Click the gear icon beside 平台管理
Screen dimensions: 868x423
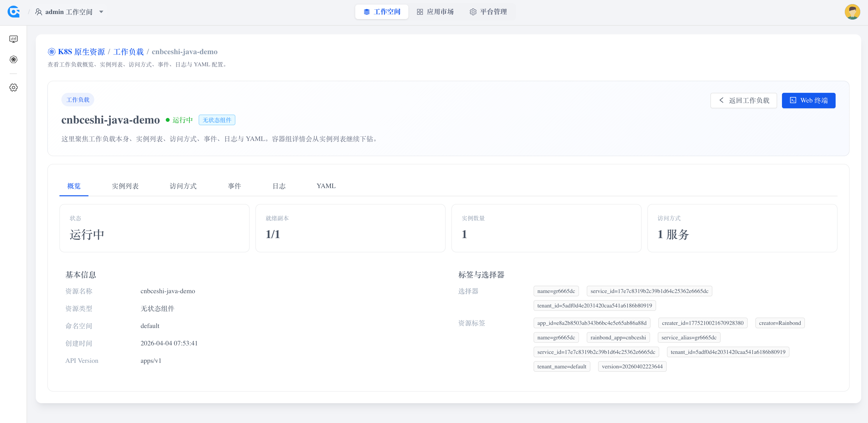[473, 11]
